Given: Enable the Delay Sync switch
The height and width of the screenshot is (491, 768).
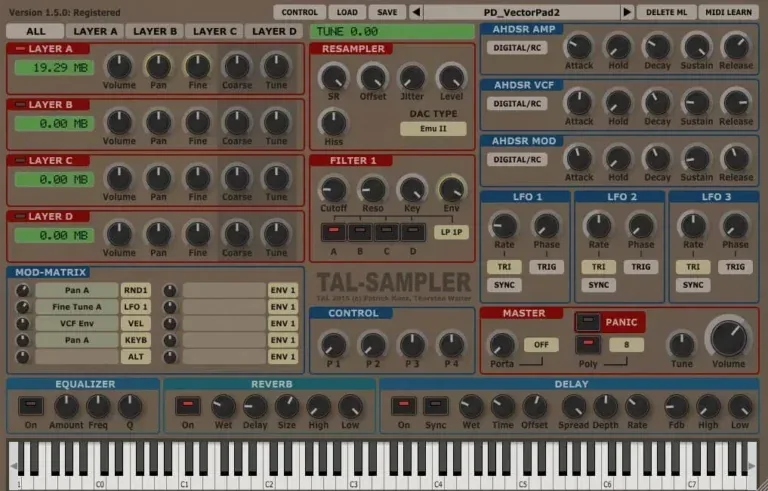Looking at the screenshot, I should point(435,406).
